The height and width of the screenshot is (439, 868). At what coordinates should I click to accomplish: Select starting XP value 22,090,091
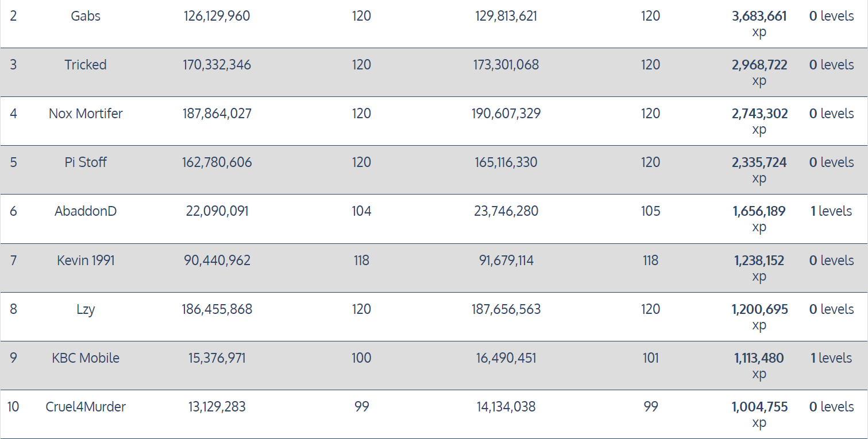click(x=217, y=211)
